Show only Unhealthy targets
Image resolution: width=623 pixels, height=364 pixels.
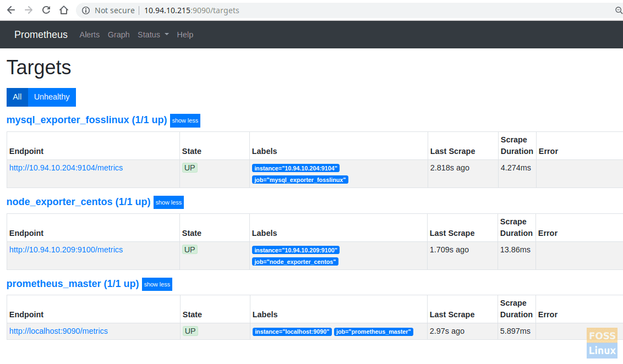(x=52, y=97)
